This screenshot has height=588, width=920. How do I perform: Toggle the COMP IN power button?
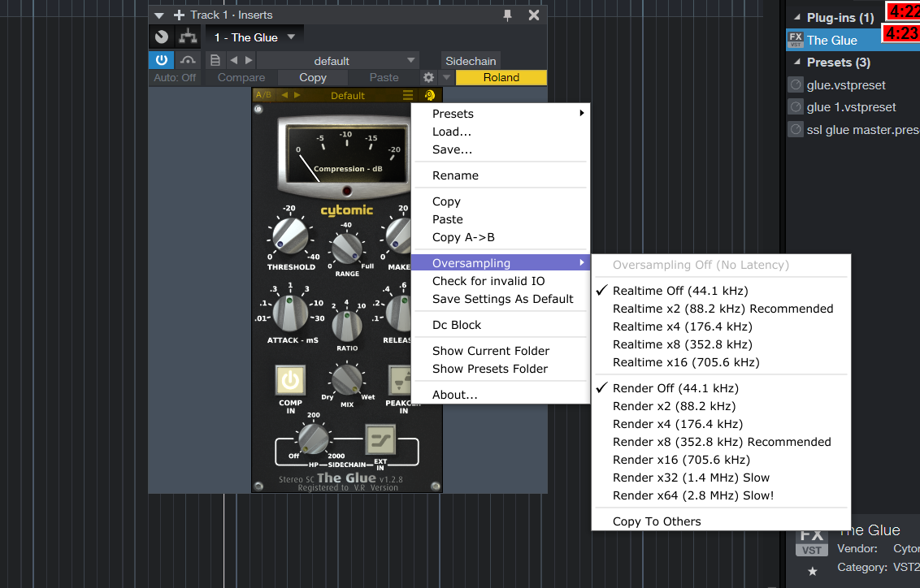(x=290, y=380)
